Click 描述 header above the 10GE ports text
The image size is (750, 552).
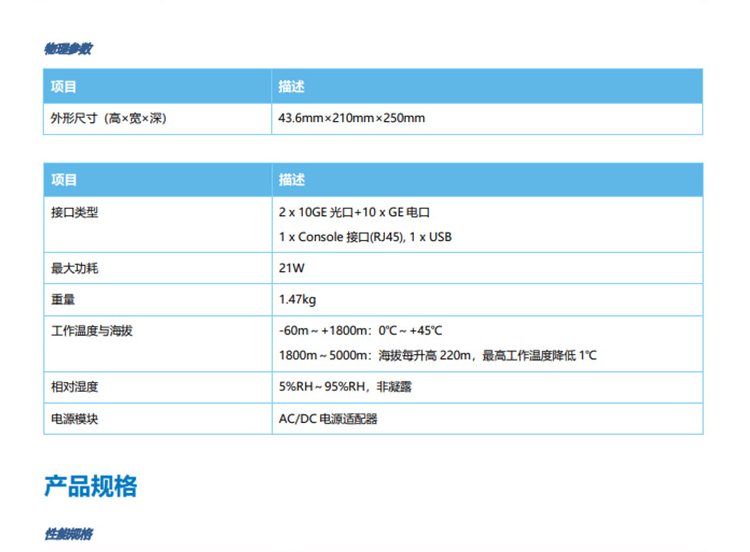[x=291, y=180]
